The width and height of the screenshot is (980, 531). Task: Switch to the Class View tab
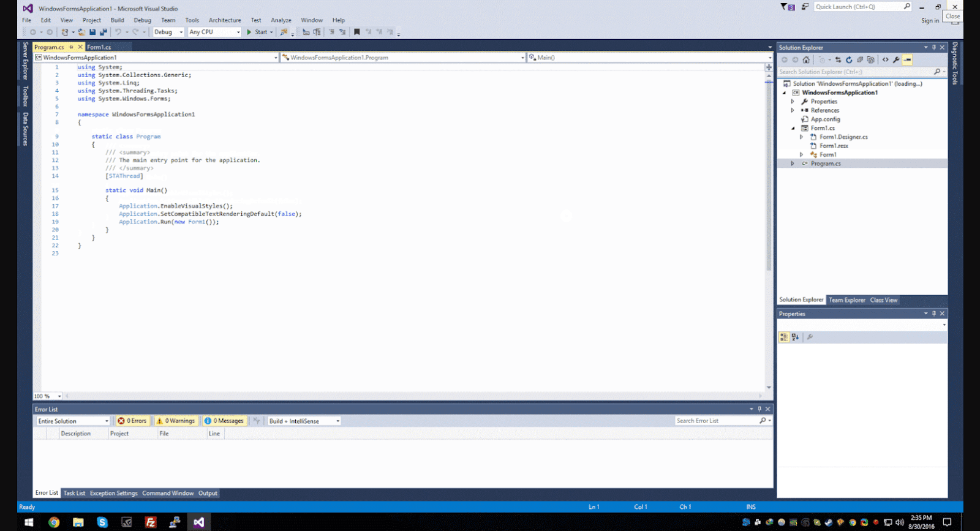tap(884, 300)
